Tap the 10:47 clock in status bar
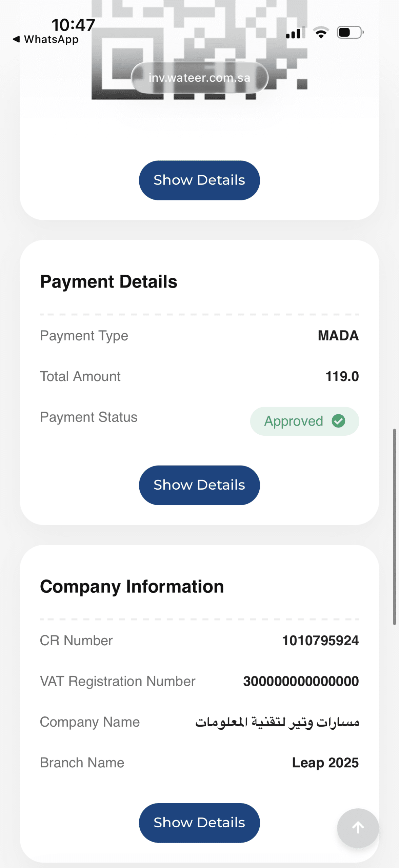 73,25
